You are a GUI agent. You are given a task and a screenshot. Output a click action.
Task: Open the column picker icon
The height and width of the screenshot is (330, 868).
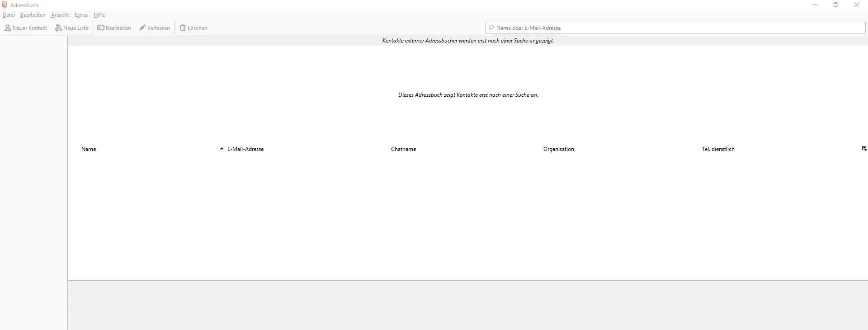click(x=864, y=149)
